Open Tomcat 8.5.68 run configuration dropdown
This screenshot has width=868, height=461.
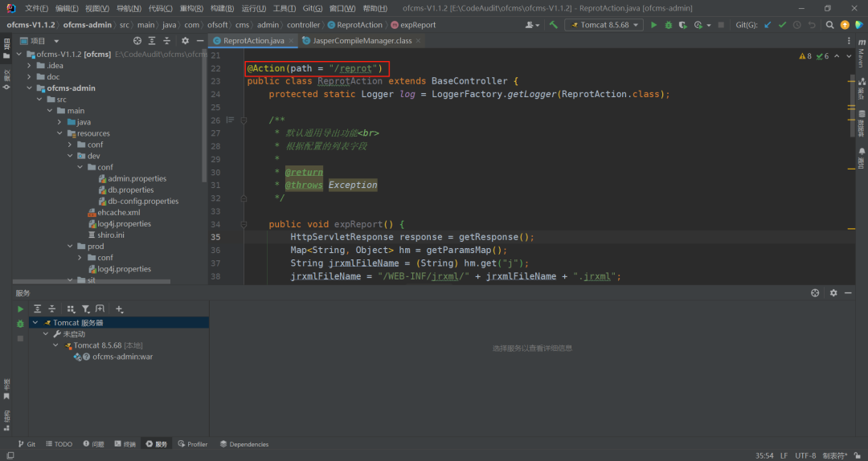coord(604,25)
